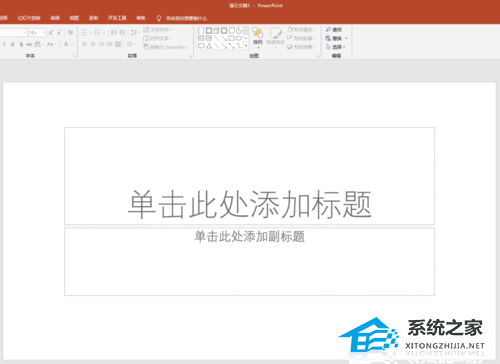The image size is (500, 364).
Task: Toggle underline formatting
Action: [x=12, y=44]
